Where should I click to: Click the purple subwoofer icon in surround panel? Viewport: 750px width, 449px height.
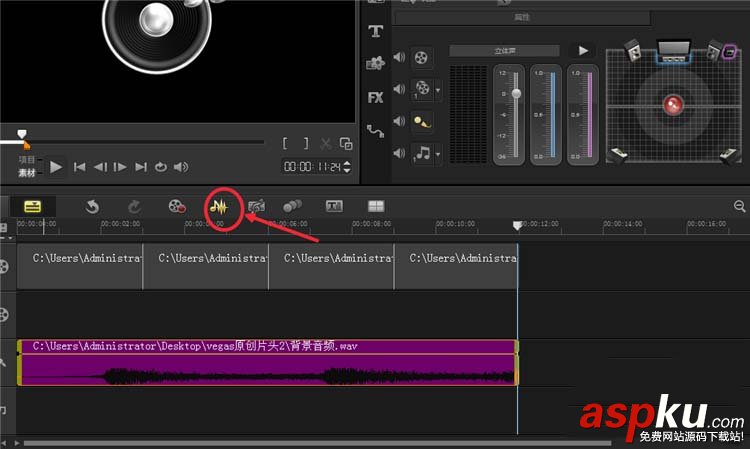[x=729, y=52]
